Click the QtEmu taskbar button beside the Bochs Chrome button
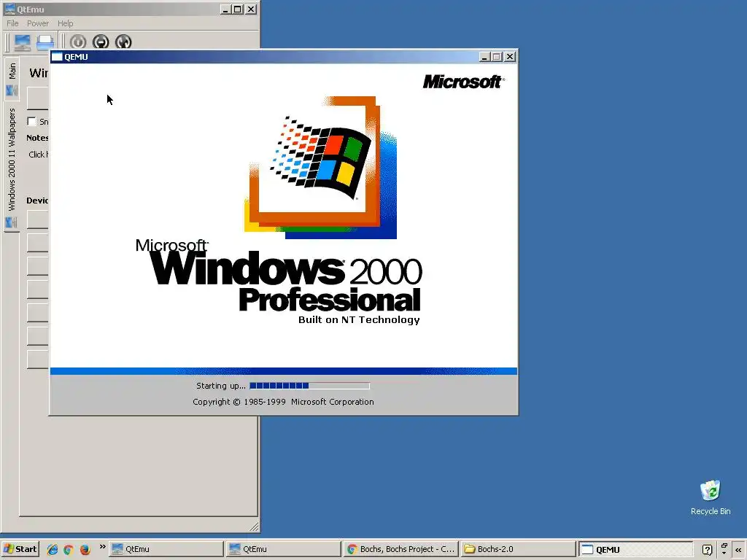The image size is (747, 560). point(284,549)
